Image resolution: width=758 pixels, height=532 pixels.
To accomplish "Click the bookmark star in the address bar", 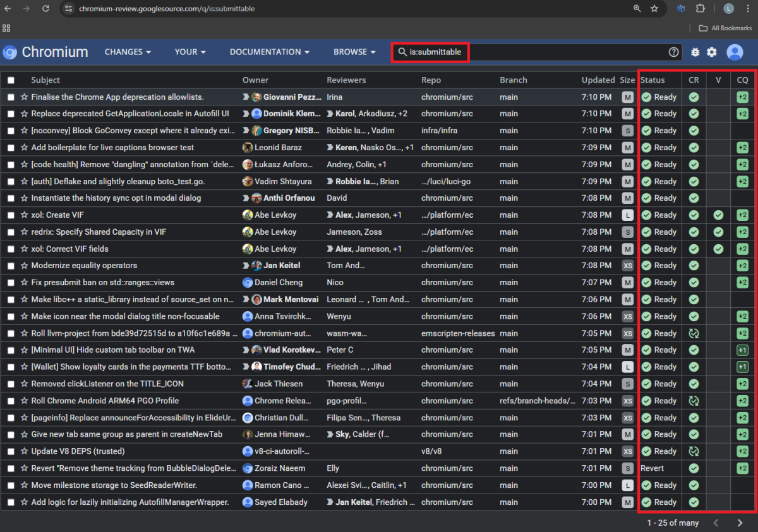I will click(654, 9).
